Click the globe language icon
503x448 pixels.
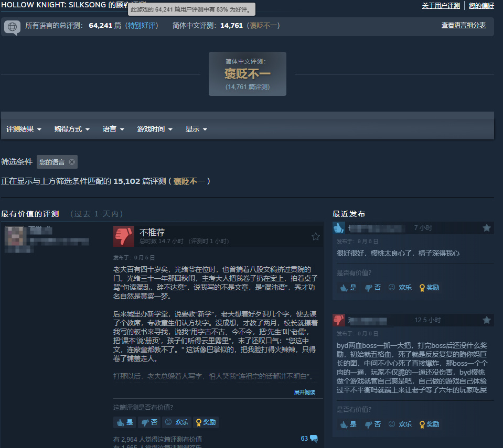[x=12, y=27]
